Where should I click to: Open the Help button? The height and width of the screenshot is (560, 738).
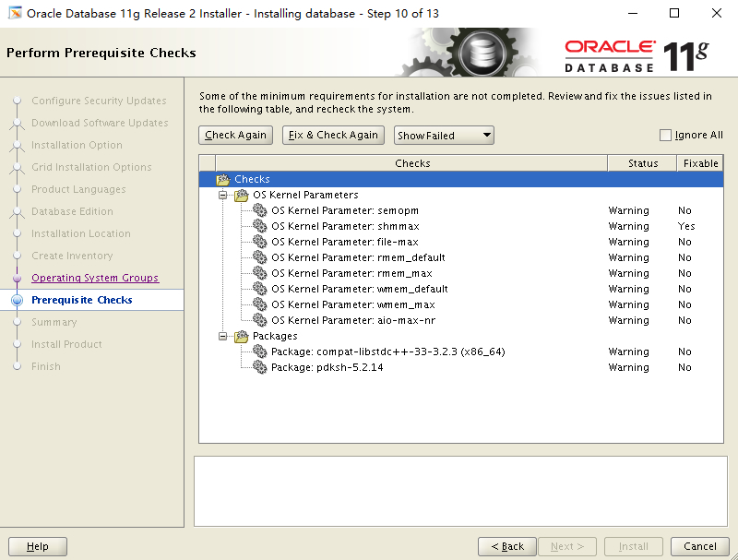click(x=38, y=546)
